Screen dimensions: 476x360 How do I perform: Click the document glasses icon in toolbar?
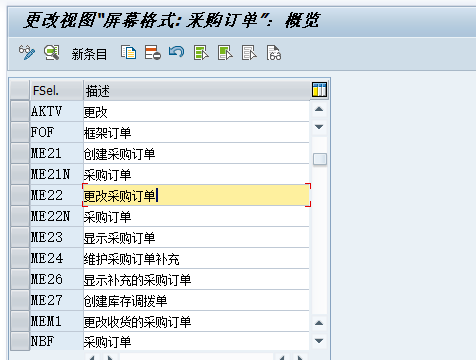tap(274, 53)
